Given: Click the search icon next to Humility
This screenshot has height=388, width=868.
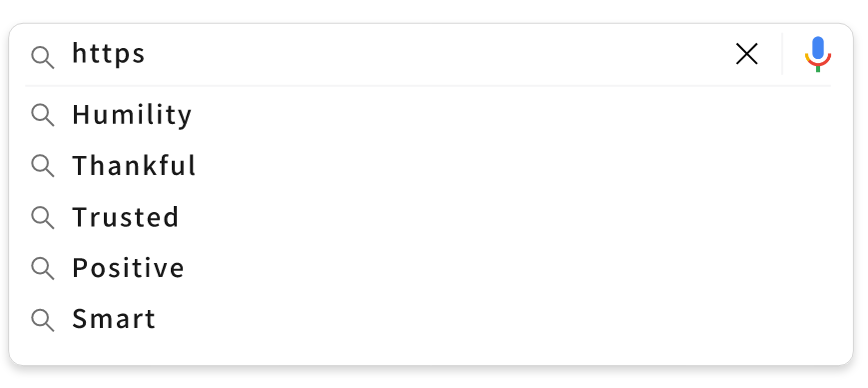Looking at the screenshot, I should coord(43,115).
